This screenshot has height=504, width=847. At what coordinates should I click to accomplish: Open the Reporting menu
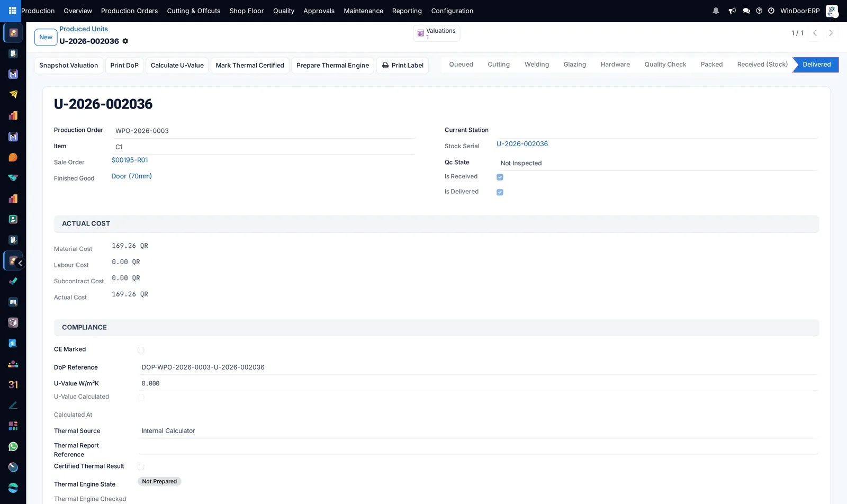(x=407, y=11)
